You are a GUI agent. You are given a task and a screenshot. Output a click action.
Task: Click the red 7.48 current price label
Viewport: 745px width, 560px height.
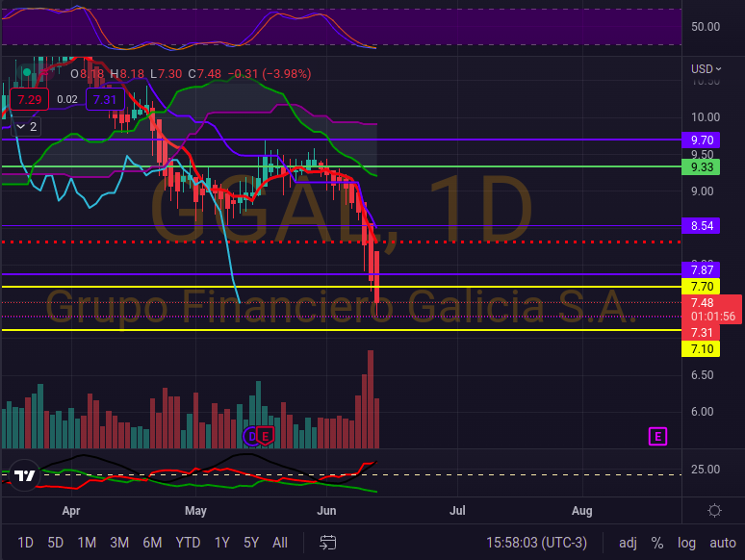tap(711, 309)
